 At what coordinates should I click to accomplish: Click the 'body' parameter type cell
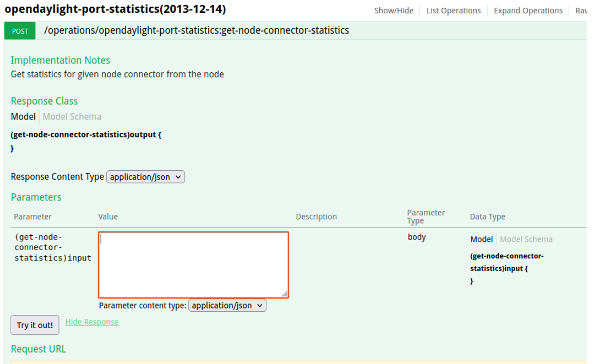416,237
